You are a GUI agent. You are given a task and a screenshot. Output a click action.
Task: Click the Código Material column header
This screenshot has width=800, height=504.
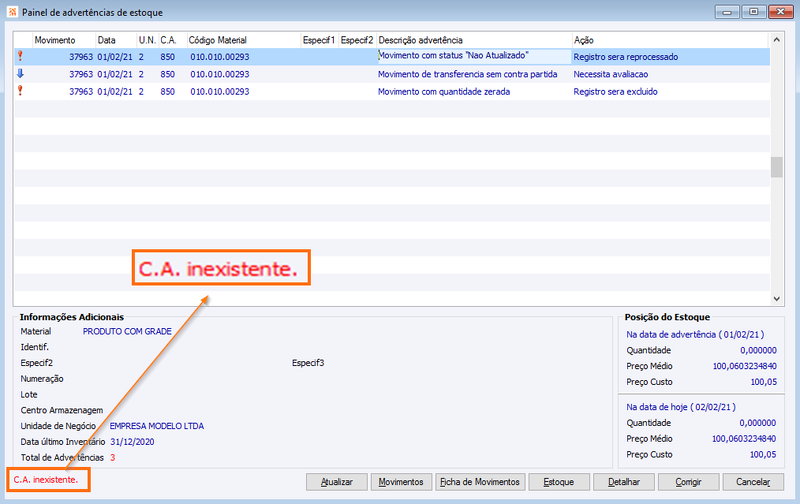tap(243, 40)
